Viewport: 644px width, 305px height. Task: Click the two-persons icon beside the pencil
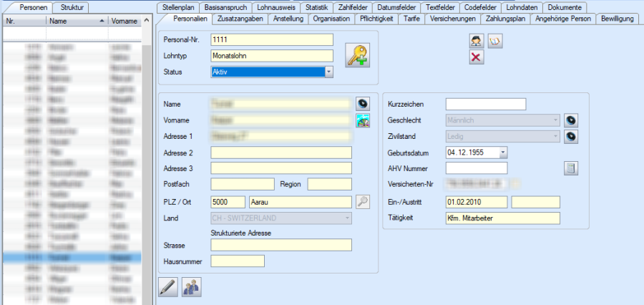tap(192, 286)
